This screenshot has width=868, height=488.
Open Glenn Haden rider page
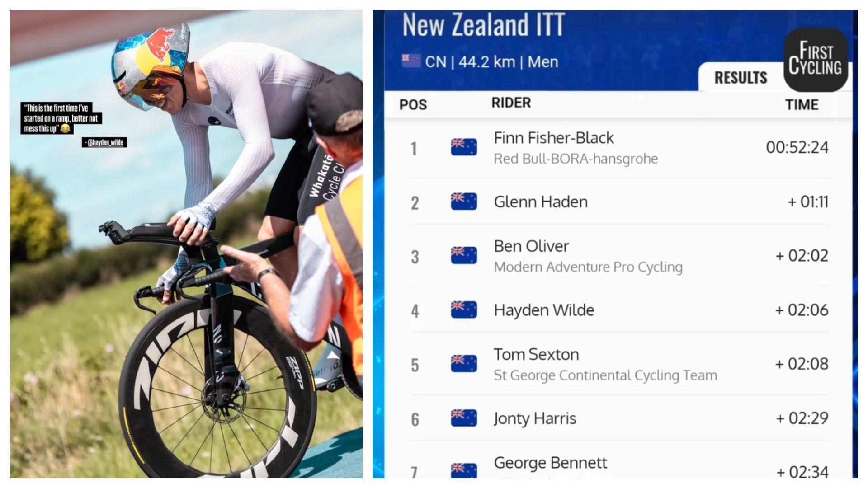pos(541,202)
